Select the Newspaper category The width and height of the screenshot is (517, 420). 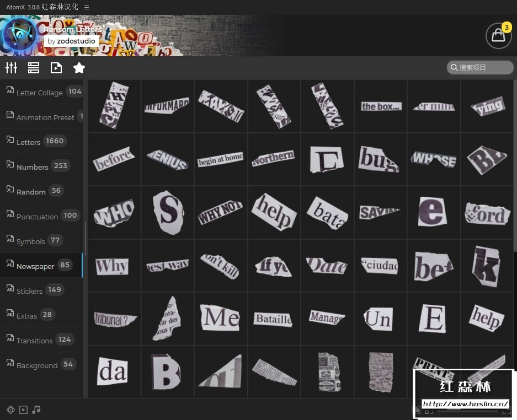tap(41, 266)
